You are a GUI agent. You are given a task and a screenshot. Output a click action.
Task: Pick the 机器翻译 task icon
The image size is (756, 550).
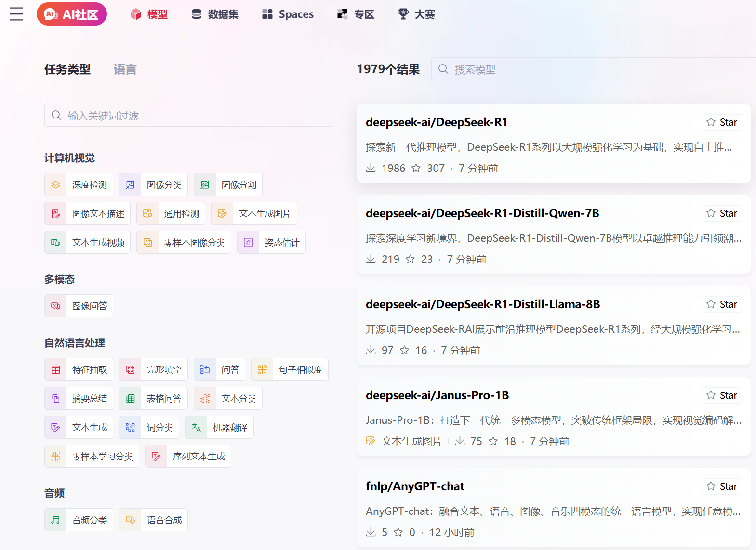coord(197,428)
